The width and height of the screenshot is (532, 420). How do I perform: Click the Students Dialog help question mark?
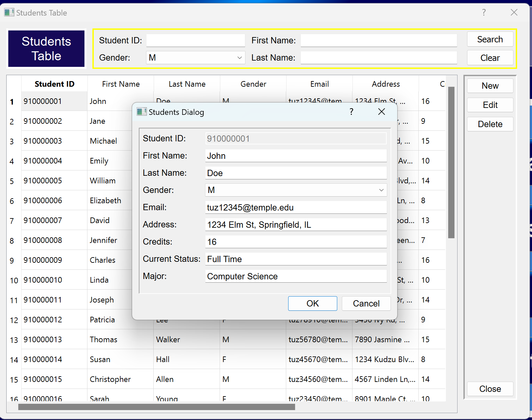[351, 112]
